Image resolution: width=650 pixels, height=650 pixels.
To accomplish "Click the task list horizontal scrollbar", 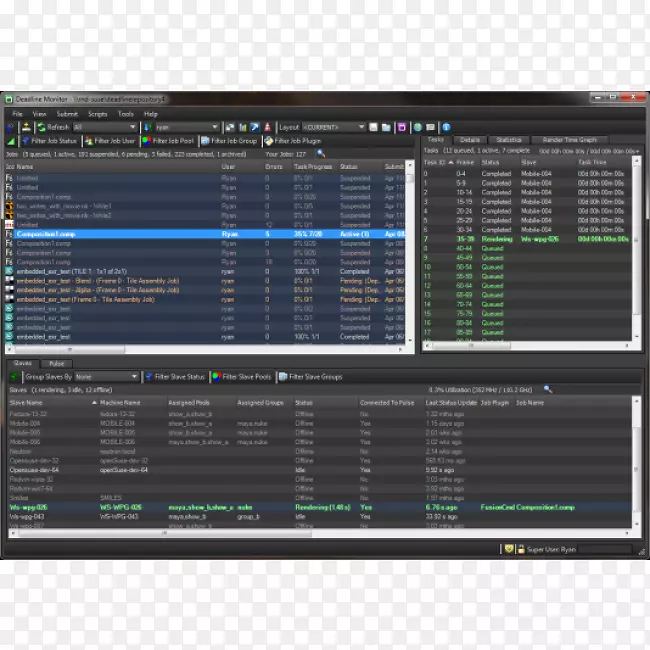I will 527,345.
